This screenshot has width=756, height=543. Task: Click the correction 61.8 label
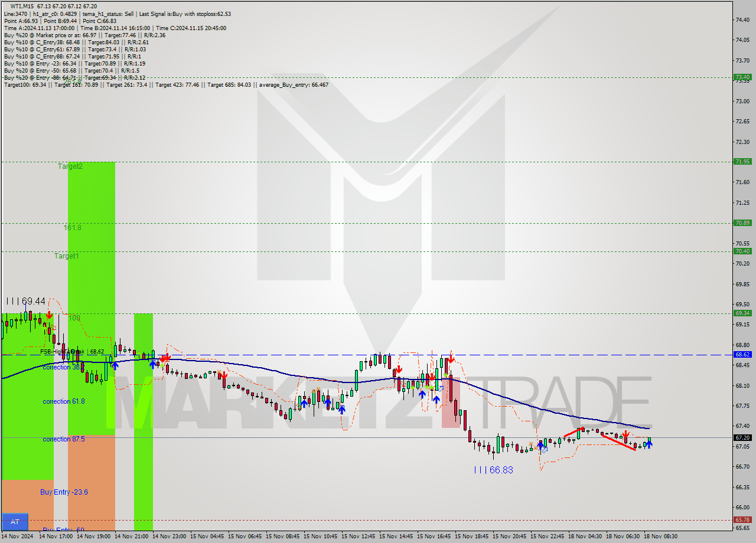63,401
